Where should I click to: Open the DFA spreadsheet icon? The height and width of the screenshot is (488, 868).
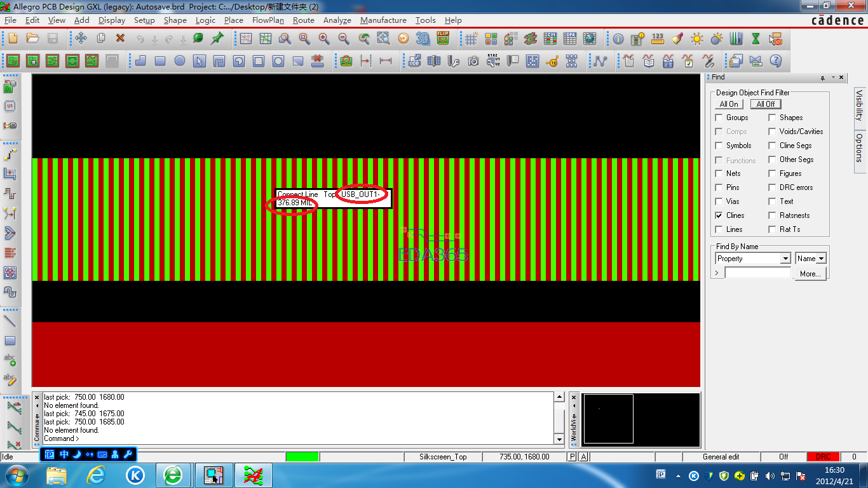570,39
